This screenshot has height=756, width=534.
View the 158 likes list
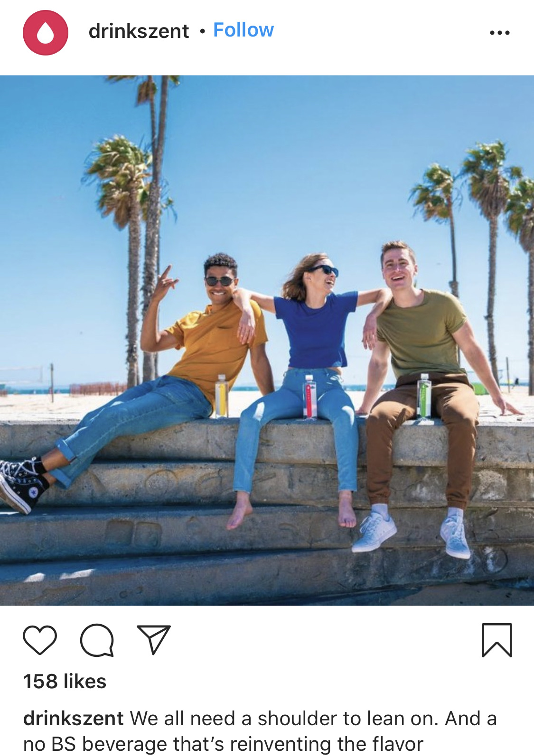pyautogui.click(x=65, y=682)
